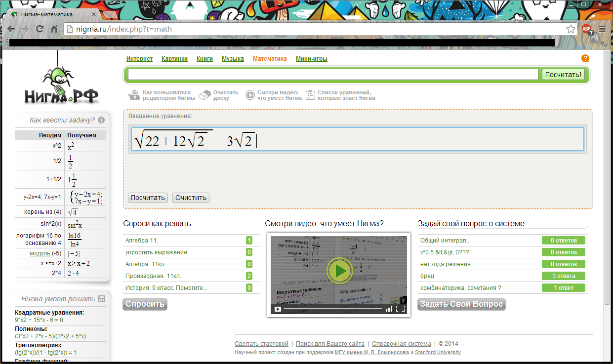Open the упростить выражение question
613x364 pixels.
pyautogui.click(x=156, y=252)
